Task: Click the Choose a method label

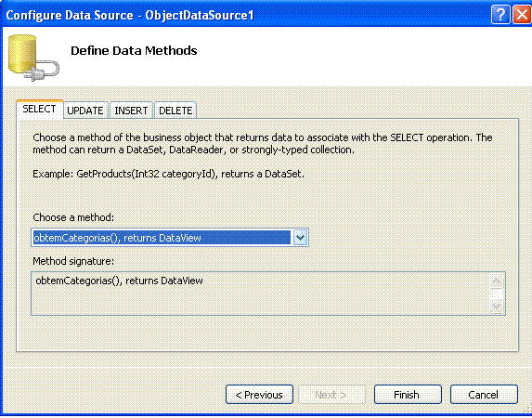Action: 73,217
